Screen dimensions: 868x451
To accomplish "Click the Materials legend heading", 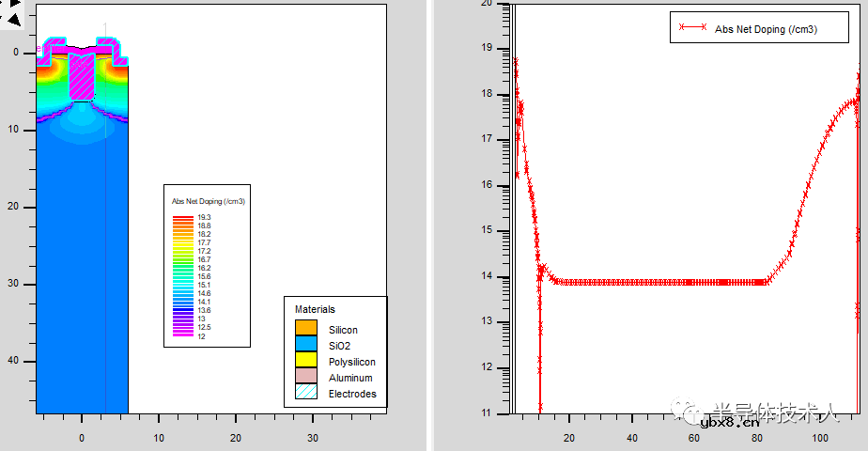I will click(x=315, y=309).
